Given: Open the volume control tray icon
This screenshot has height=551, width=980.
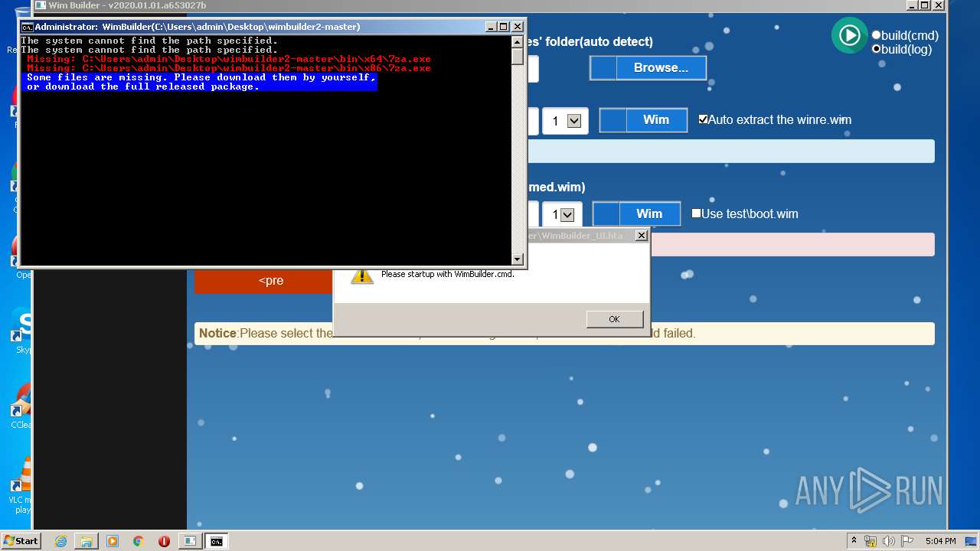Looking at the screenshot, I should point(888,541).
